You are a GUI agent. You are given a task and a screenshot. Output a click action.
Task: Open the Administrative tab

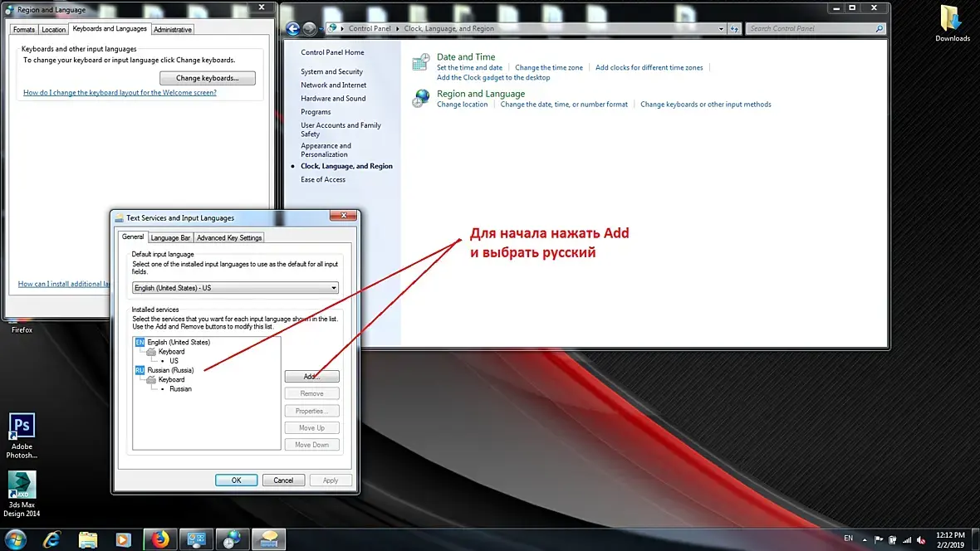click(173, 29)
